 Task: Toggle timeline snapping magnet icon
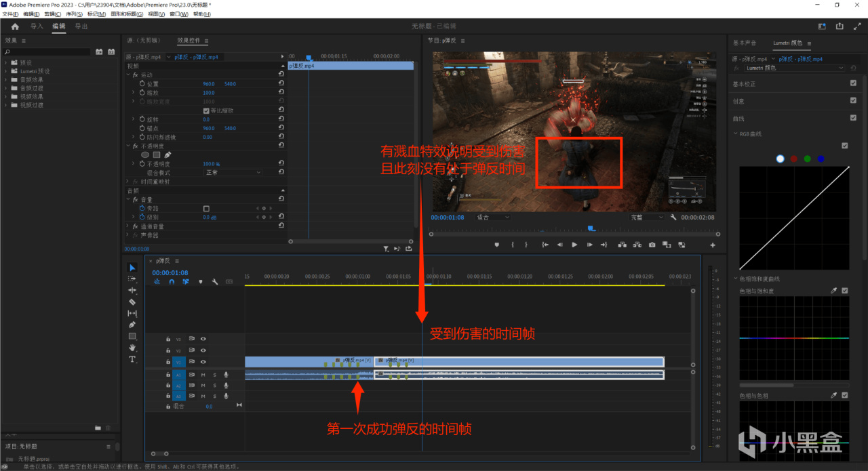coord(172,281)
